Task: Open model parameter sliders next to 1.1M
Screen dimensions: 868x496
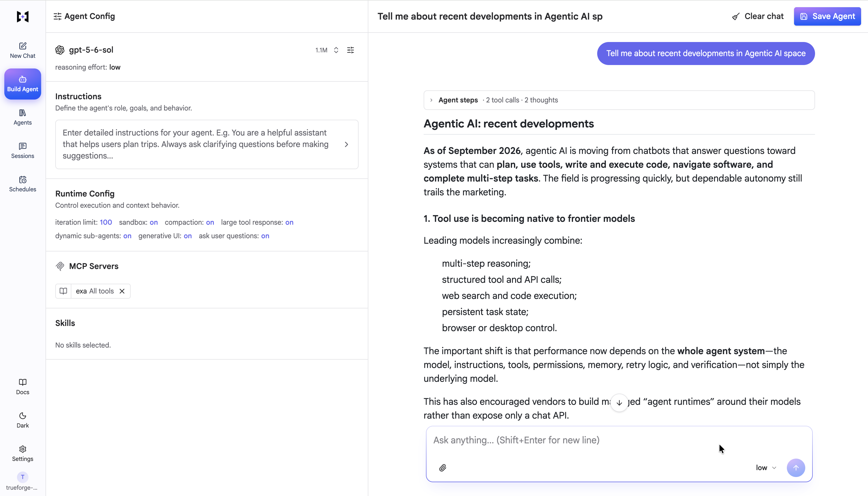Action: 351,50
